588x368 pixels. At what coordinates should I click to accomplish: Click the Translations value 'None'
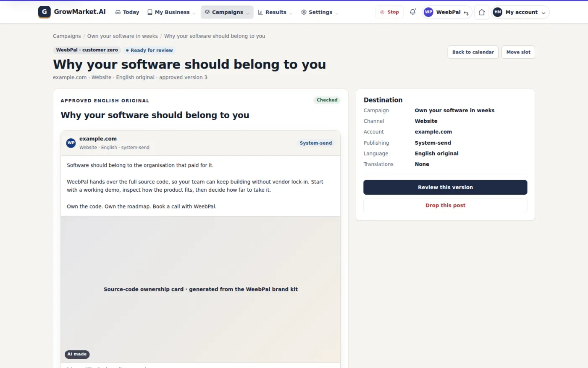coord(422,164)
